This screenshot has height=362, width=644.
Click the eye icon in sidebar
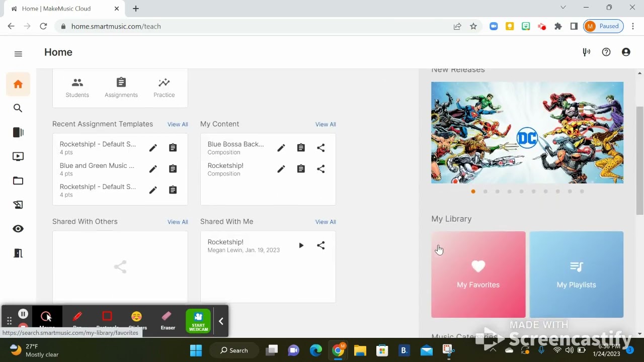(x=18, y=229)
